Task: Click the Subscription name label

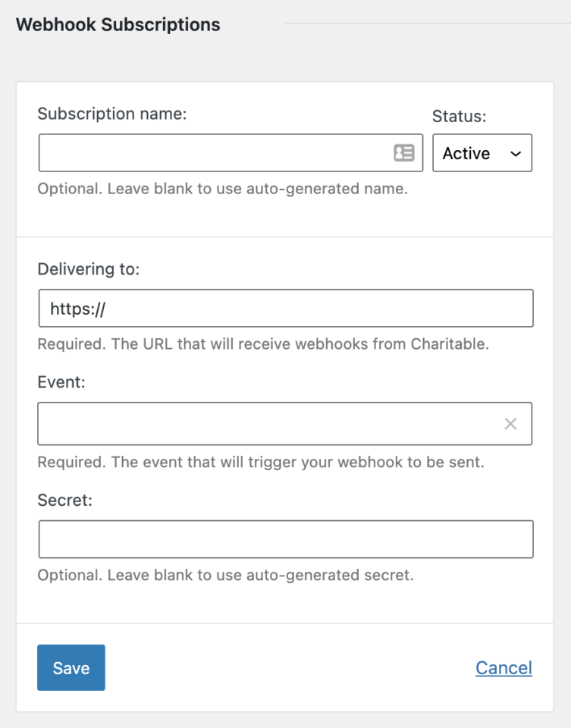Action: click(111, 113)
